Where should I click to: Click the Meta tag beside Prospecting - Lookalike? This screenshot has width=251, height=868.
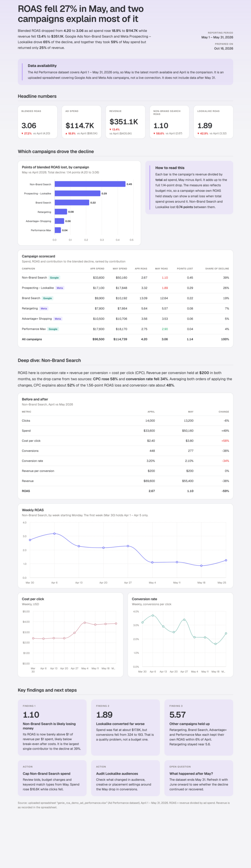point(60,288)
